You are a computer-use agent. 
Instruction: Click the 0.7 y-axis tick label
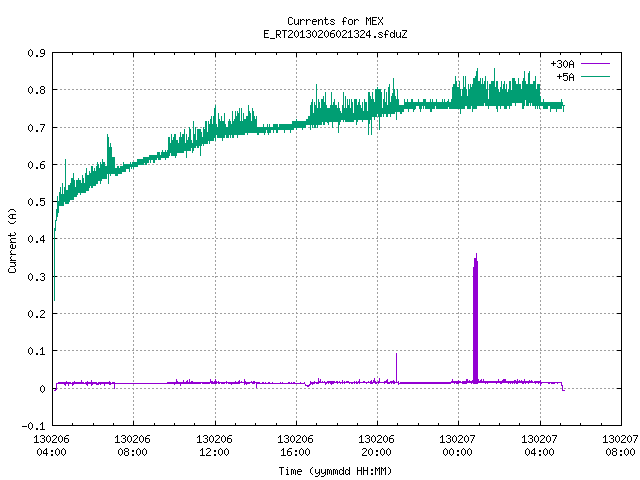36,128
